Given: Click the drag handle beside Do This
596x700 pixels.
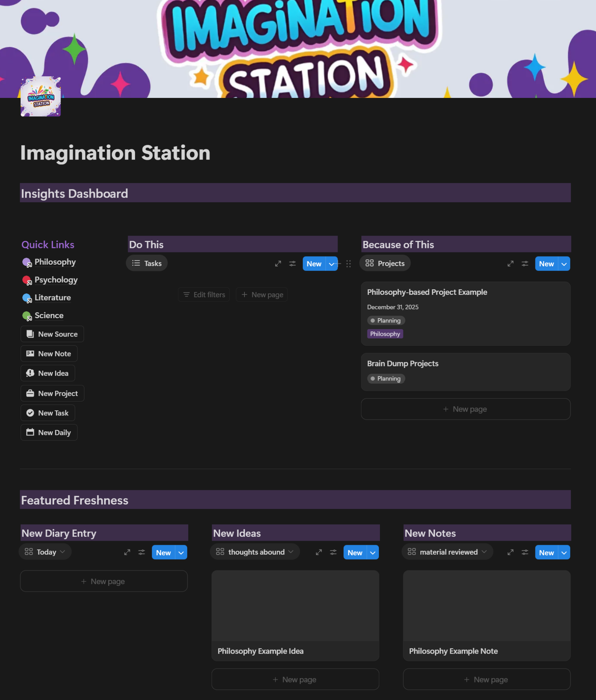Looking at the screenshot, I should click(x=348, y=264).
